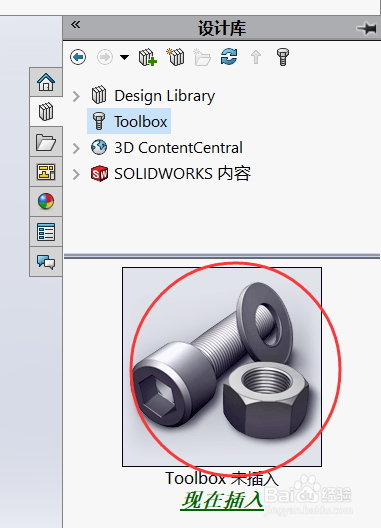Open Custom Properties tab

[46, 232]
